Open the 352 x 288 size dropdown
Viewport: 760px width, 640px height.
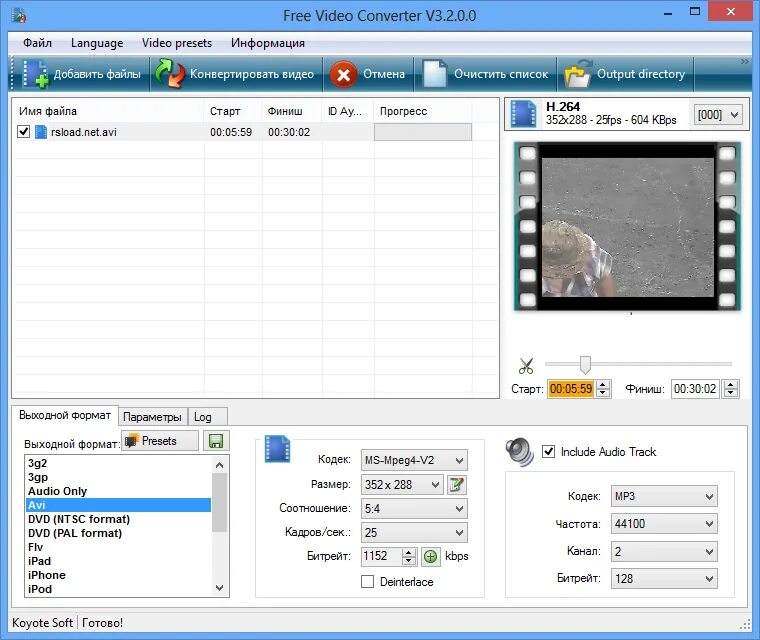(402, 484)
